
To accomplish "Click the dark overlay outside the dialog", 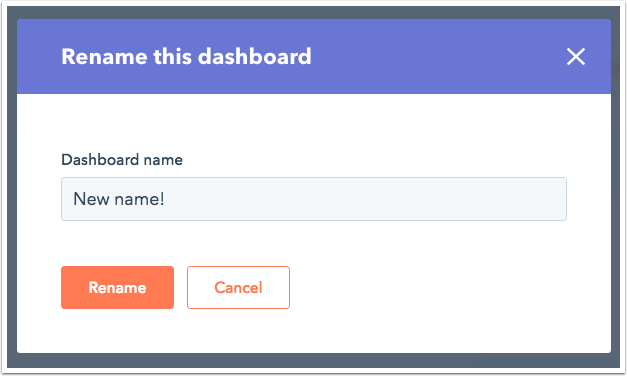I will pos(314,361).
